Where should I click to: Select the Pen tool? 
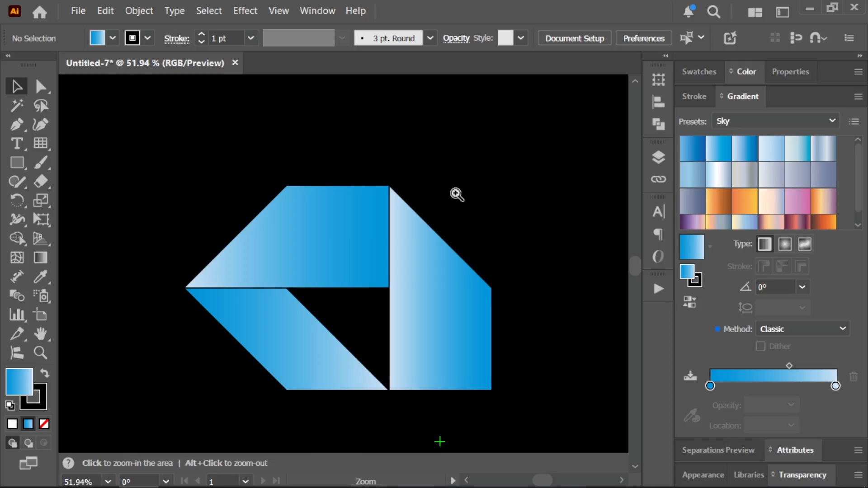(x=17, y=125)
